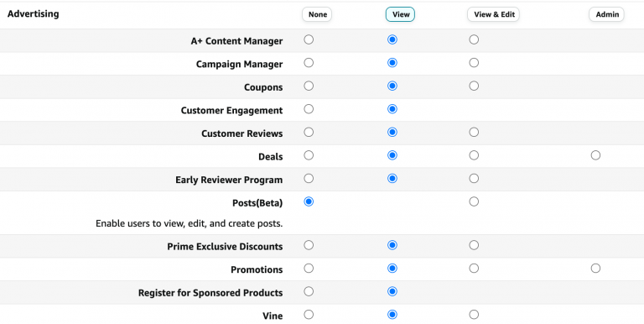Viewport: 644px width, 324px height.
Task: Click the View column header button
Action: coord(401,14)
